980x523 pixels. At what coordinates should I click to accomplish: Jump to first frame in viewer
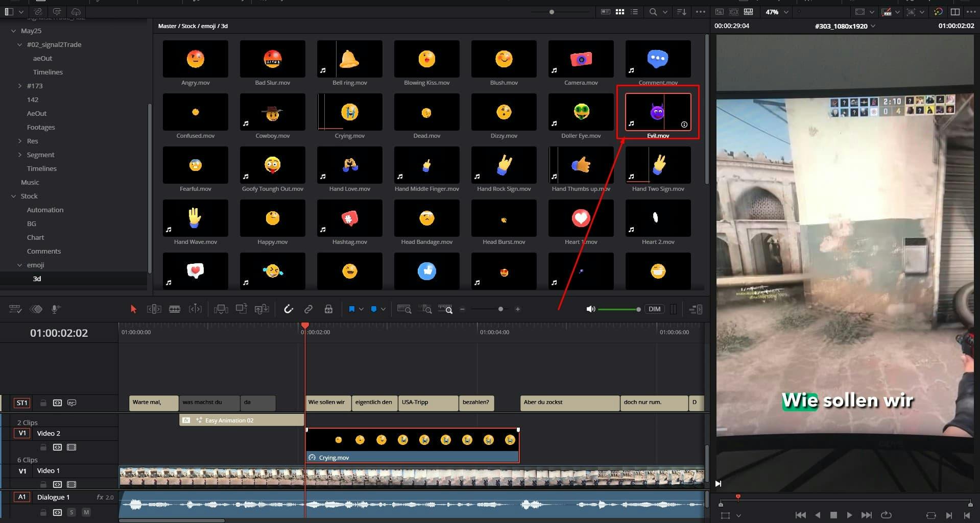801,515
